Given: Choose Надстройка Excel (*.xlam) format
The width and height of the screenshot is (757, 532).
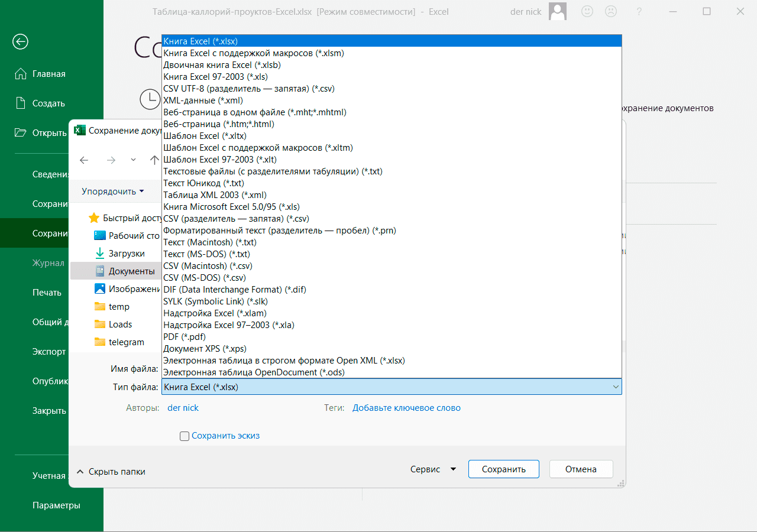Looking at the screenshot, I should pos(392,313).
